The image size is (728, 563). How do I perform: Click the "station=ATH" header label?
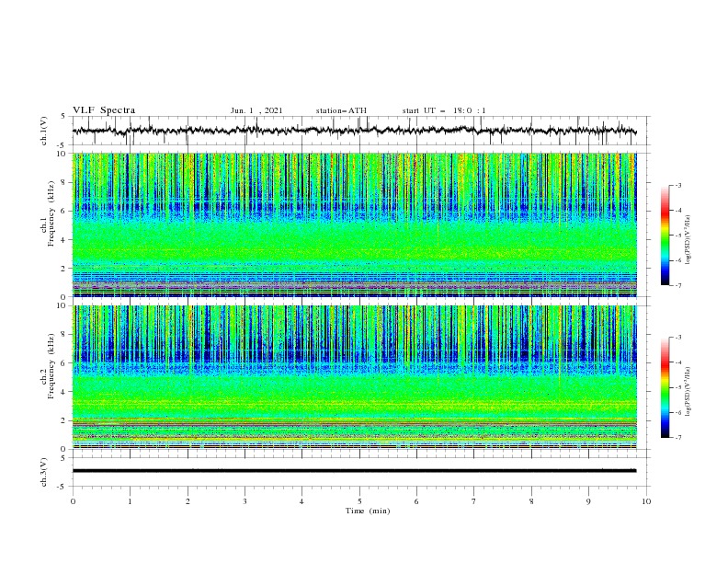click(341, 110)
